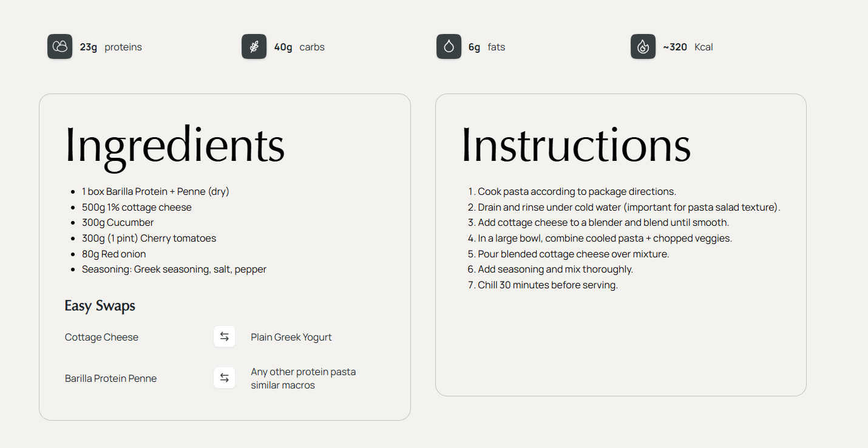
Task: Click the 23g proteins label
Action: pyautogui.click(x=110, y=47)
